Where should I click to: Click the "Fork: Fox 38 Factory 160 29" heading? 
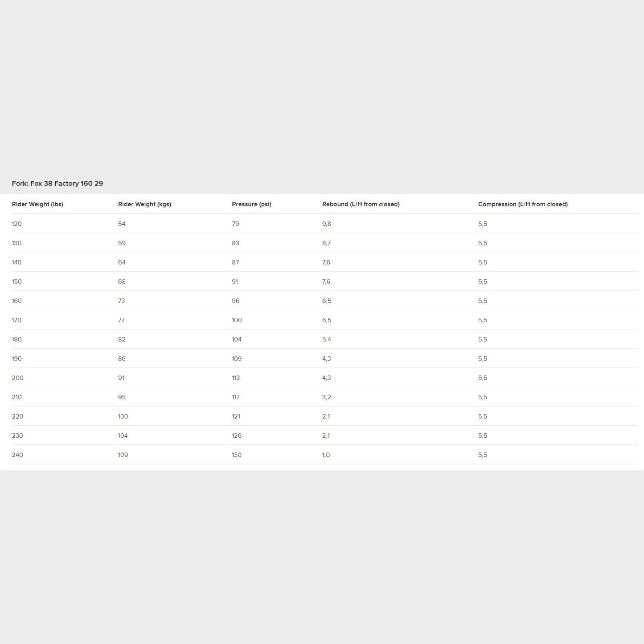tap(57, 184)
